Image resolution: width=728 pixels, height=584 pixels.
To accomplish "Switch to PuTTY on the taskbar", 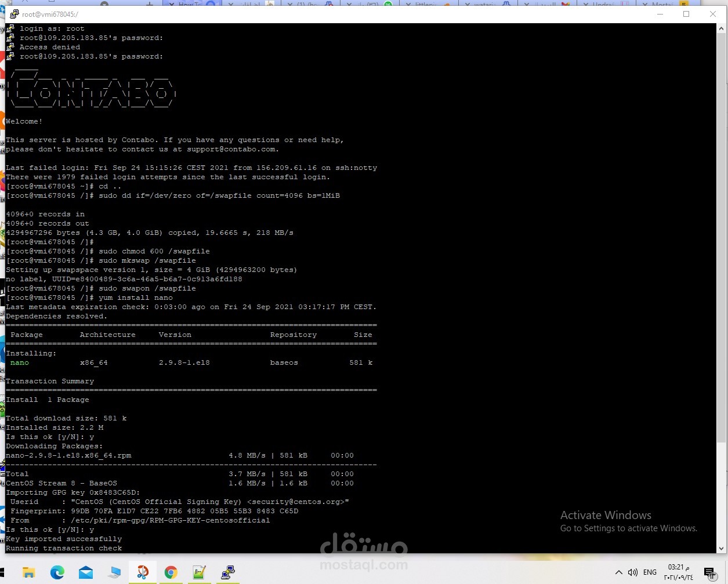I will click(227, 572).
